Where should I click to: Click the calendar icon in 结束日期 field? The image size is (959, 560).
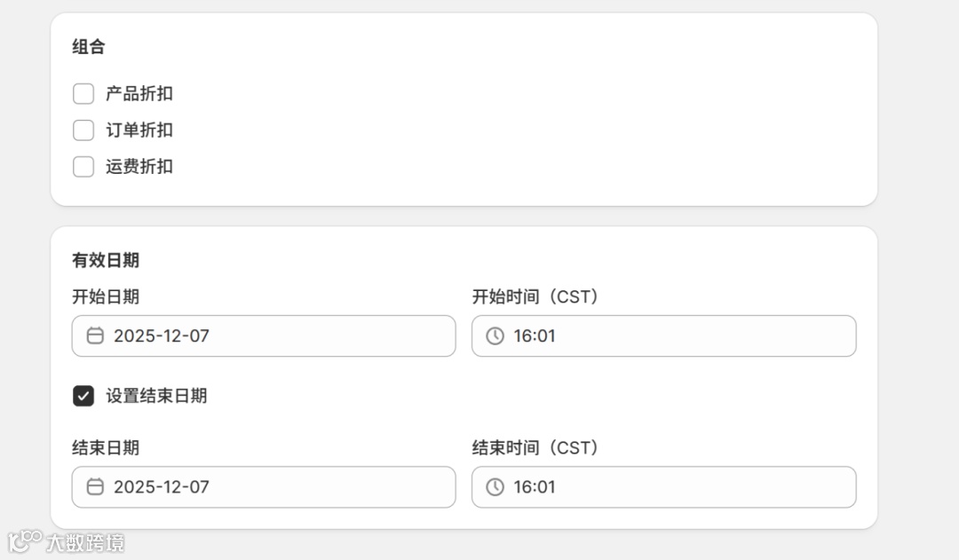click(95, 486)
